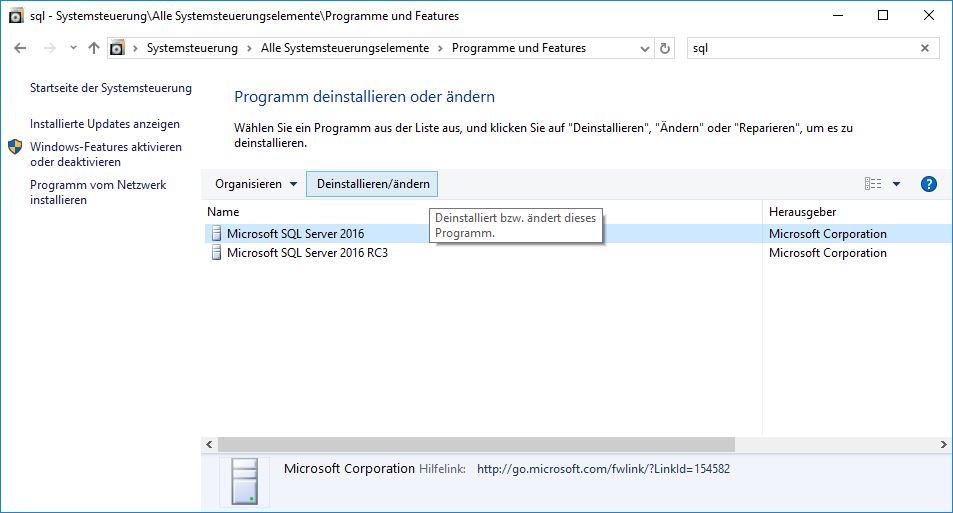Click the horizontal scrollbar thumb

(x=476, y=445)
